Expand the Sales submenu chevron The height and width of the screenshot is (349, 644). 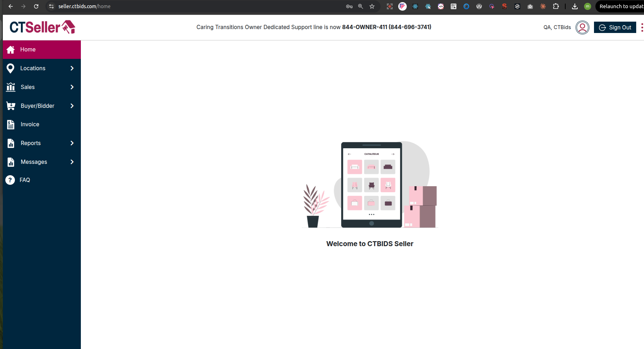(72, 87)
